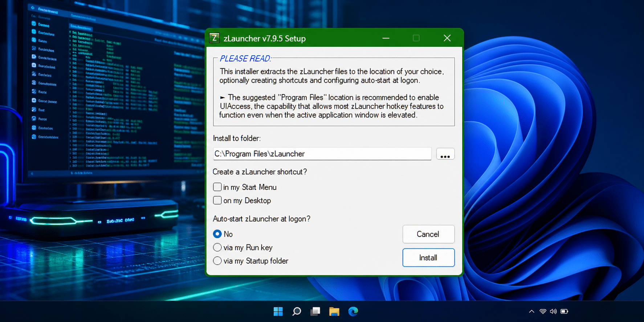Screen dimensions: 644x322
Task: Open the Windows Start menu
Action: (278, 311)
